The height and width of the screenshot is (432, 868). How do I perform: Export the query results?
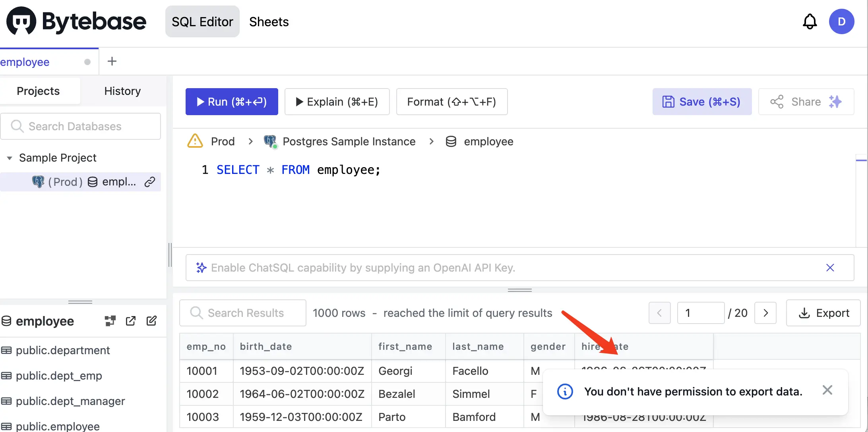[823, 313]
